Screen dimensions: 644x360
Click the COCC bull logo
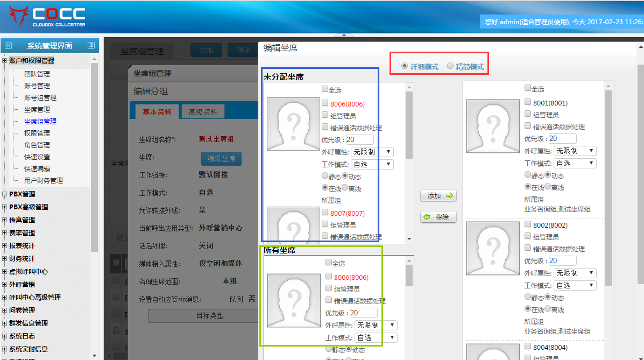19,15
